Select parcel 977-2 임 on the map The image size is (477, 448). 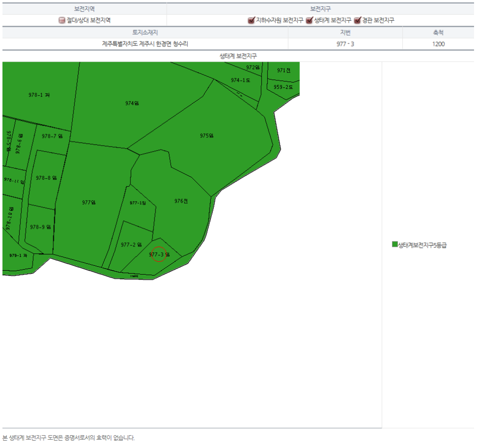(x=131, y=244)
